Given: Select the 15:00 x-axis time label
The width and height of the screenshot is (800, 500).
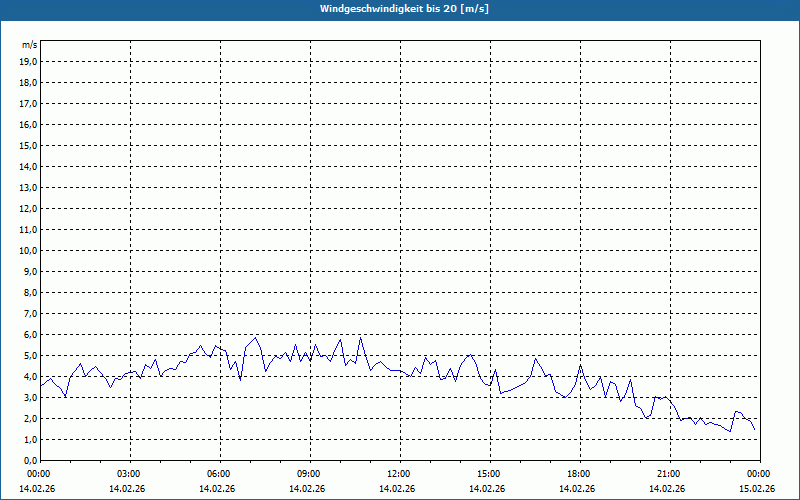Looking at the screenshot, I should [489, 474].
